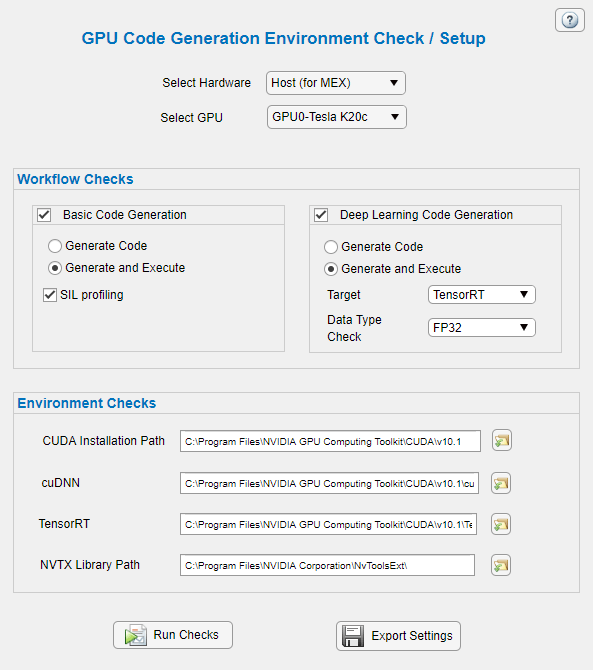This screenshot has width=593, height=670.
Task: Browse for NVTX Library Path folder
Action: tap(501, 565)
